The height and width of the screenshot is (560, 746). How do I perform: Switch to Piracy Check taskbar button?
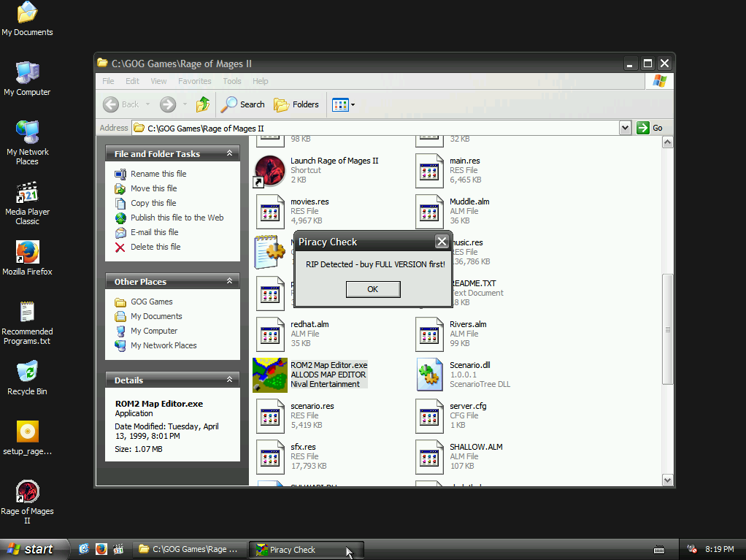tap(307, 550)
